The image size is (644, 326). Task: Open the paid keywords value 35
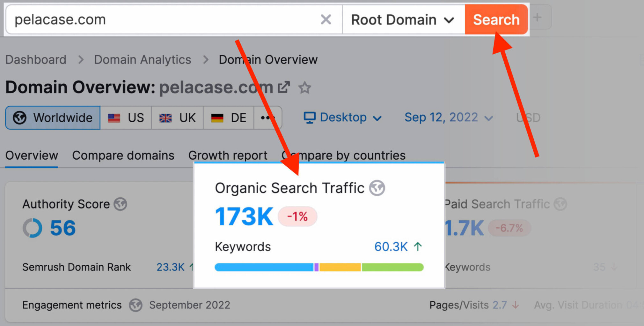(599, 267)
